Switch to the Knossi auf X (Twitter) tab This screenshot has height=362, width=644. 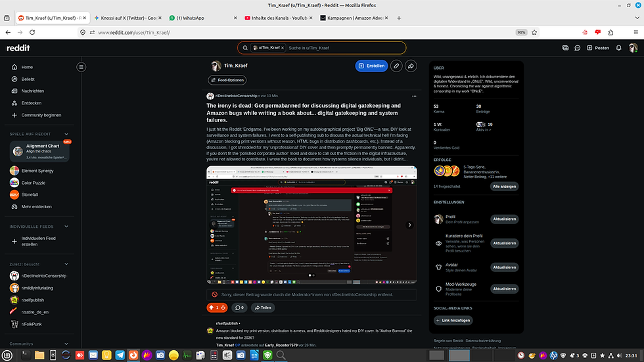click(x=127, y=18)
